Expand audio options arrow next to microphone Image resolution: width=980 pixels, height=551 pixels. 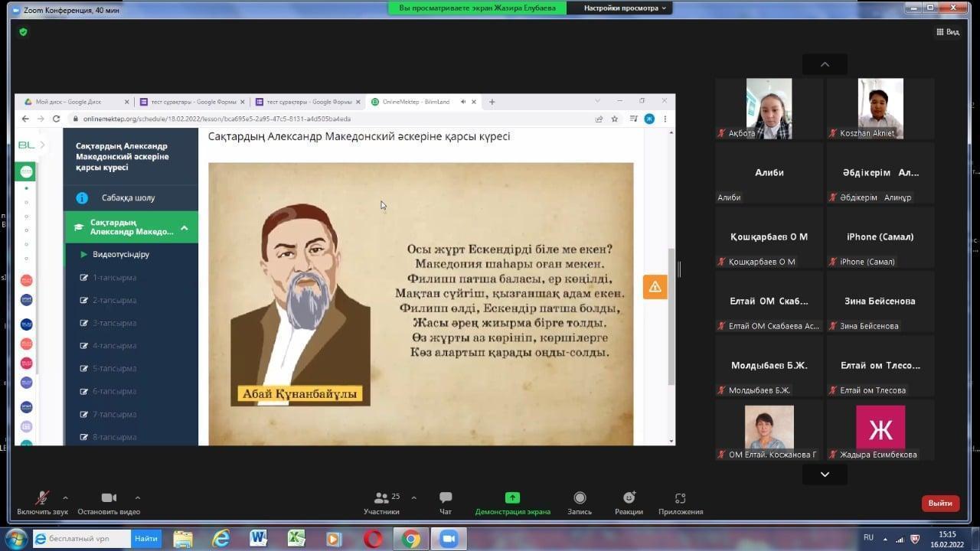tap(65, 497)
